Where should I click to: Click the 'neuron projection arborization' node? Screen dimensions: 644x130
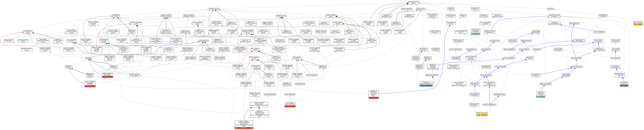474,105
